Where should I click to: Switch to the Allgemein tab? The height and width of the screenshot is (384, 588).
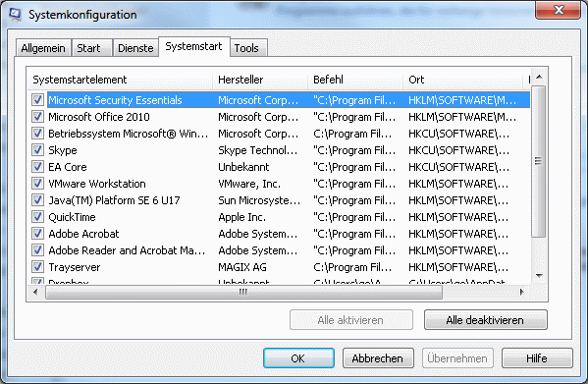(43, 48)
